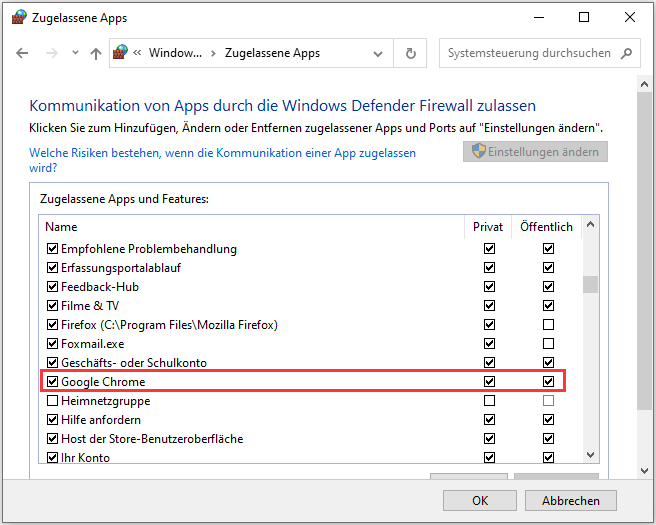Enable Privat for Heimnetzgruppe
Image resolution: width=656 pixels, height=525 pixels.
coord(489,401)
